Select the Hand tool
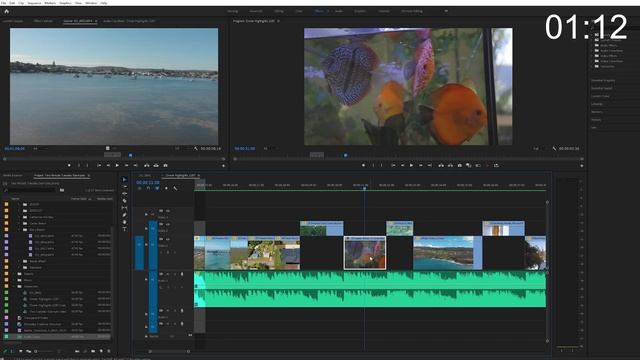 coord(124,222)
